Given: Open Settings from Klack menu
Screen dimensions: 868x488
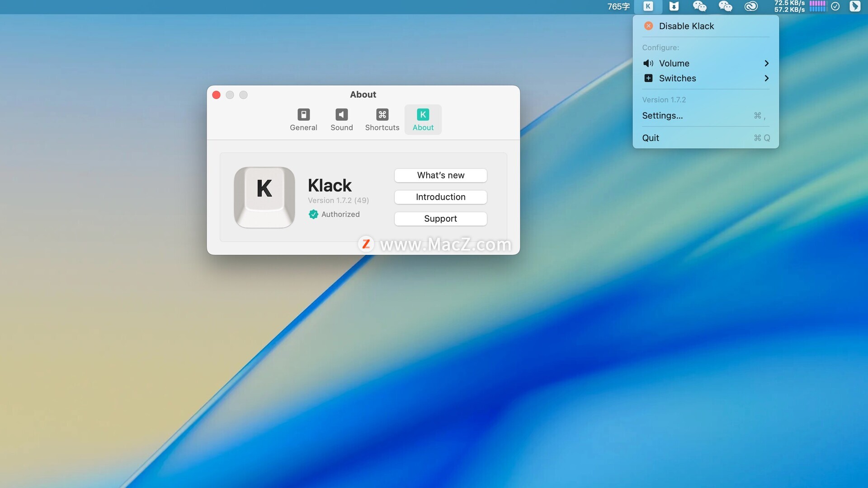Looking at the screenshot, I should click(662, 116).
